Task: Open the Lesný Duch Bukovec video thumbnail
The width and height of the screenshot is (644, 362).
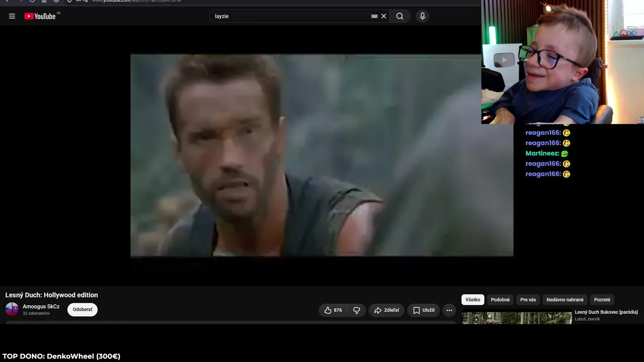Action: [x=517, y=318]
